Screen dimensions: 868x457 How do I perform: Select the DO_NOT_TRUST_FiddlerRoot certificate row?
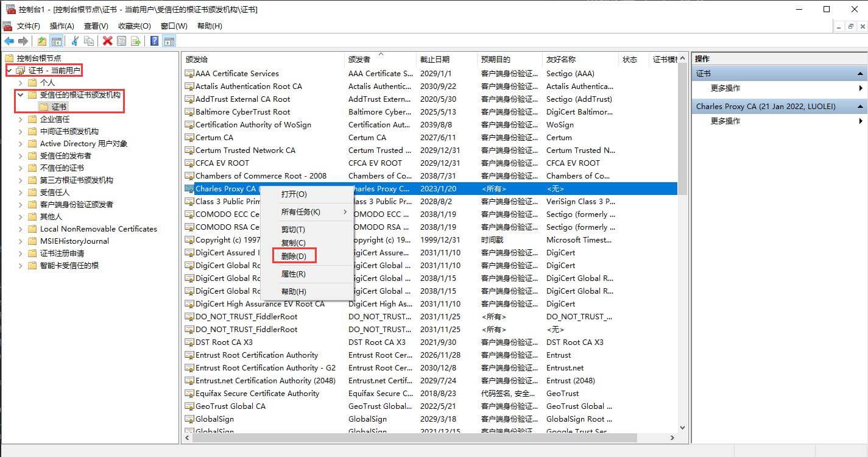point(246,317)
